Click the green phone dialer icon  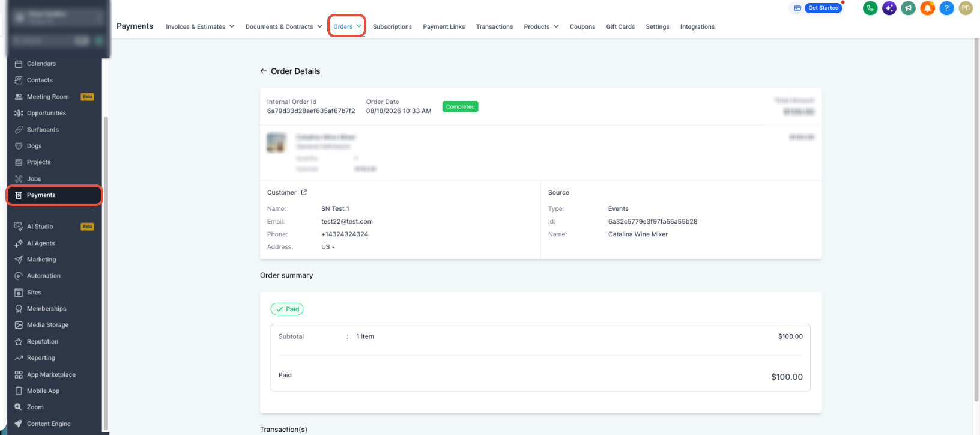(870, 8)
